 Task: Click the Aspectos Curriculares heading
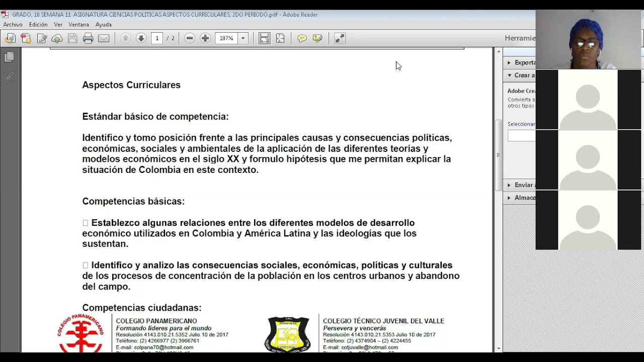[131, 85]
